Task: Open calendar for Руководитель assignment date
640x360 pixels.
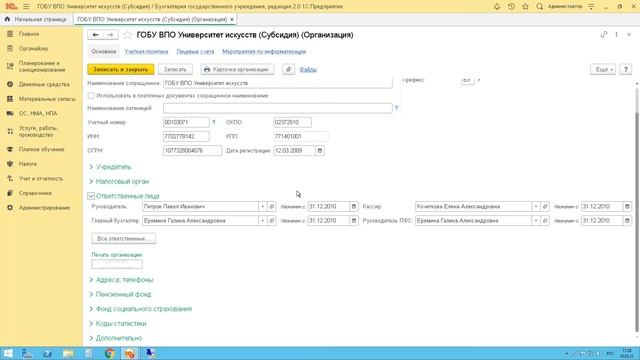Action: click(x=354, y=207)
